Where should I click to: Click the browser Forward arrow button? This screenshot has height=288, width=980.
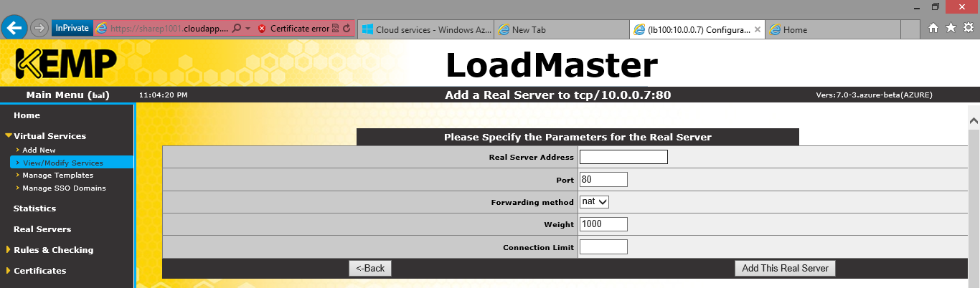pyautogui.click(x=40, y=29)
